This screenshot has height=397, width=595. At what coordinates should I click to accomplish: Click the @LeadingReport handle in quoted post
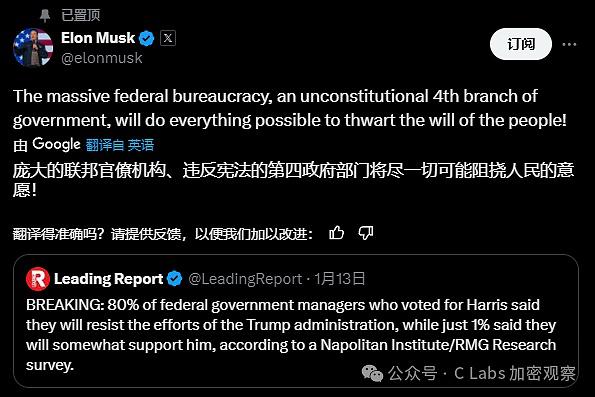(245, 279)
